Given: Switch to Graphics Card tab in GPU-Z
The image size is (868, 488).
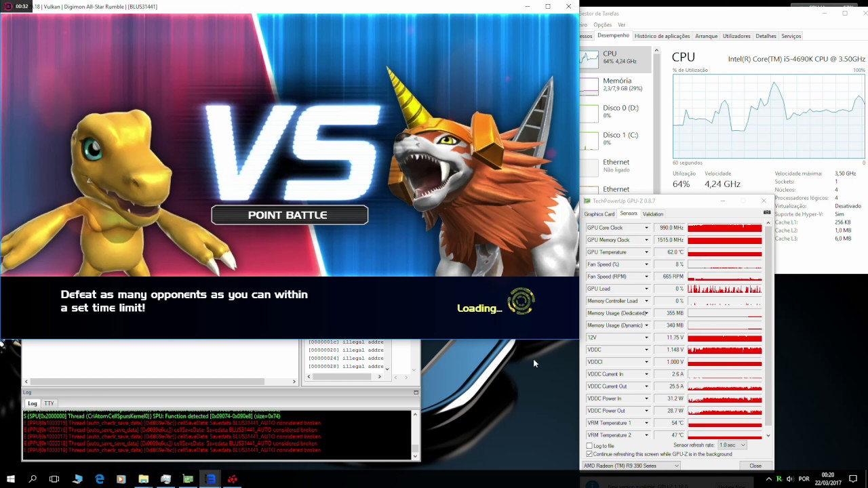Looking at the screenshot, I should (x=599, y=214).
